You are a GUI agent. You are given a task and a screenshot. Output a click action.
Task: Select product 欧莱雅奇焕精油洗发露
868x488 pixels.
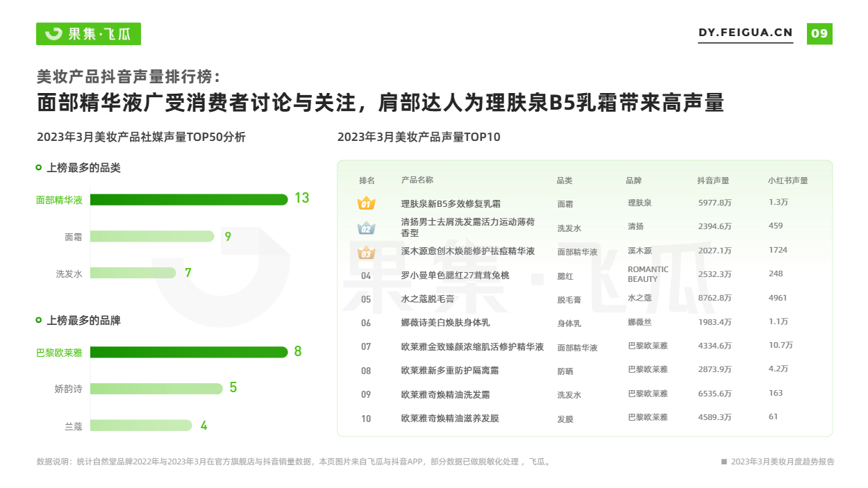coord(445,394)
